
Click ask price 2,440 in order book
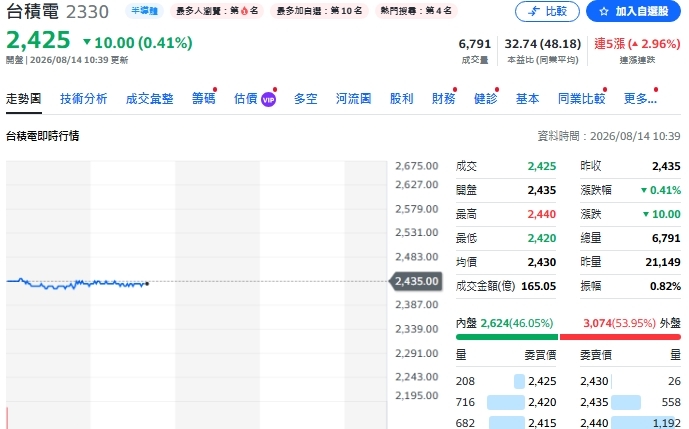(594, 423)
